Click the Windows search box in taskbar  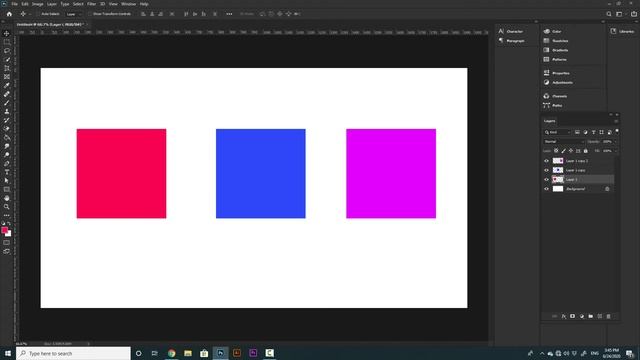73,353
